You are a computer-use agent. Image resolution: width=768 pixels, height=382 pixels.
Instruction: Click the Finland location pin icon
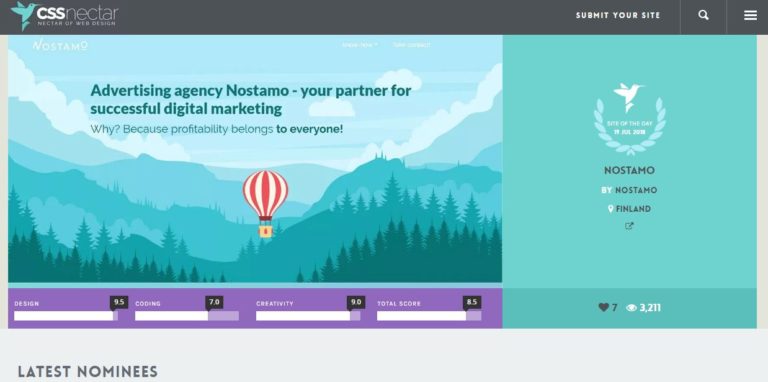(611, 209)
